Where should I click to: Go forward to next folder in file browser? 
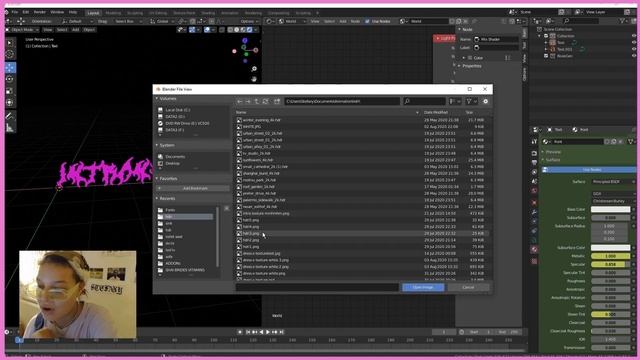click(x=248, y=101)
